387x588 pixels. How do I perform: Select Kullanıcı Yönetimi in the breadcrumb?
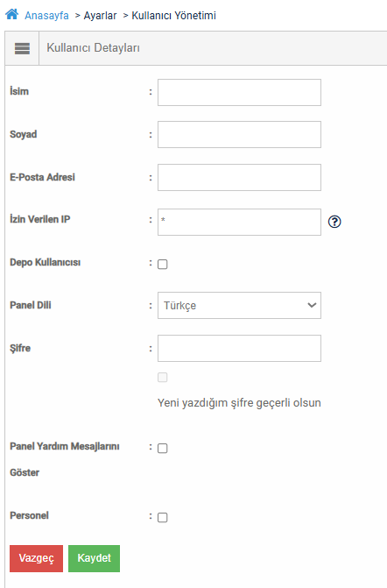click(x=174, y=16)
